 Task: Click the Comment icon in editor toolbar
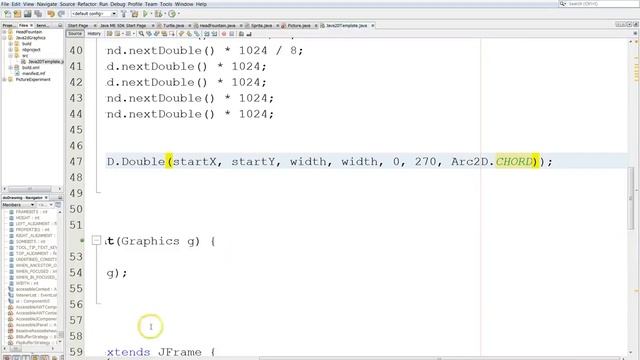pos(241,34)
